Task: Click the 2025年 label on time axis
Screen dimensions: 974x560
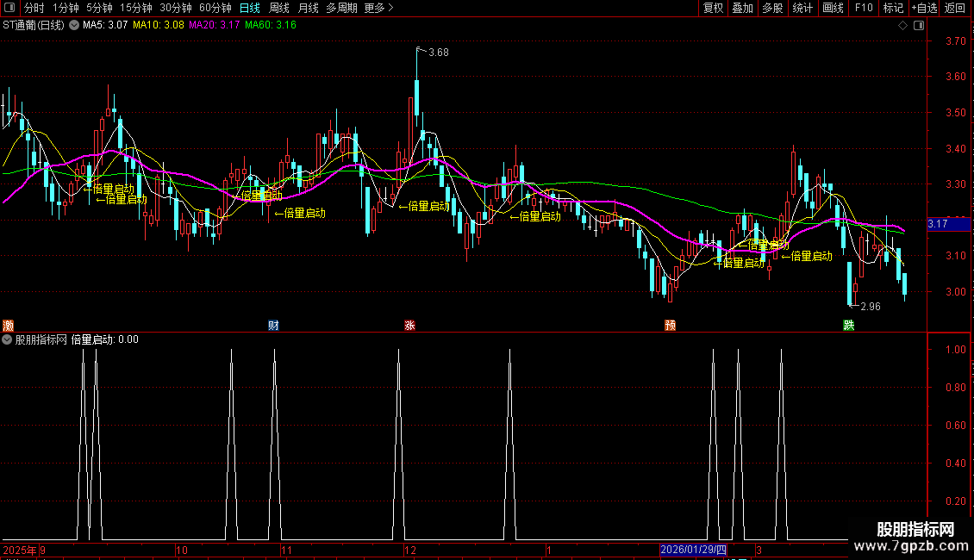Action: pyautogui.click(x=20, y=550)
